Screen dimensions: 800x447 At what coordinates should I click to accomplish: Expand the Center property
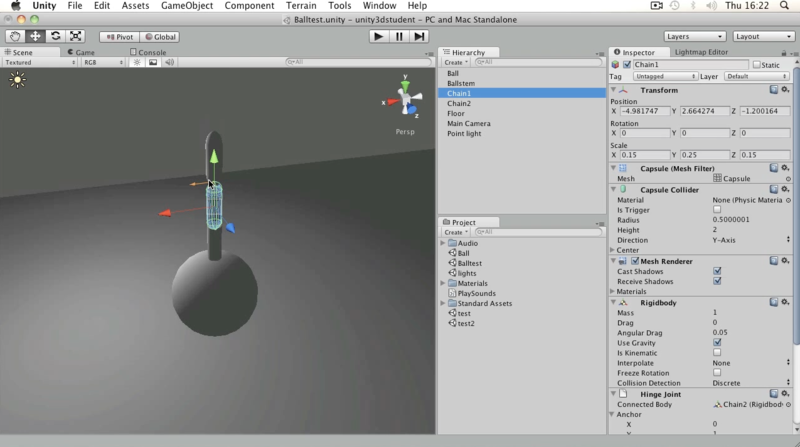(x=613, y=250)
